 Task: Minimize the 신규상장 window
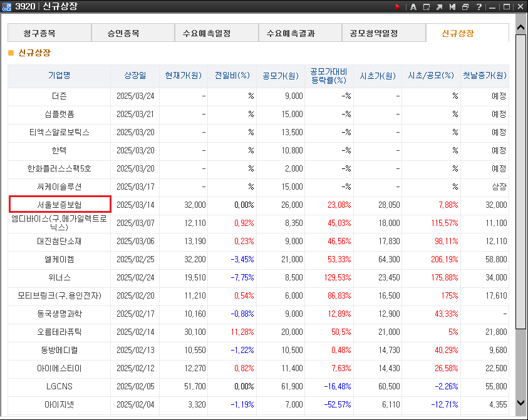pyautogui.click(x=493, y=7)
